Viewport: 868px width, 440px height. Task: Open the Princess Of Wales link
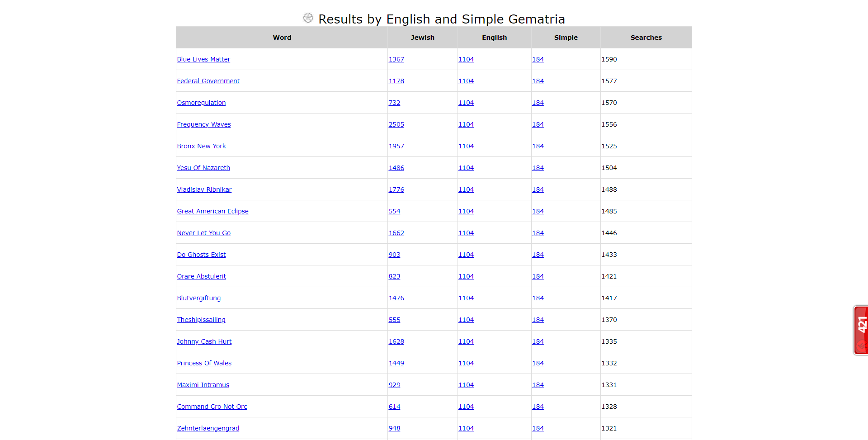click(x=204, y=363)
